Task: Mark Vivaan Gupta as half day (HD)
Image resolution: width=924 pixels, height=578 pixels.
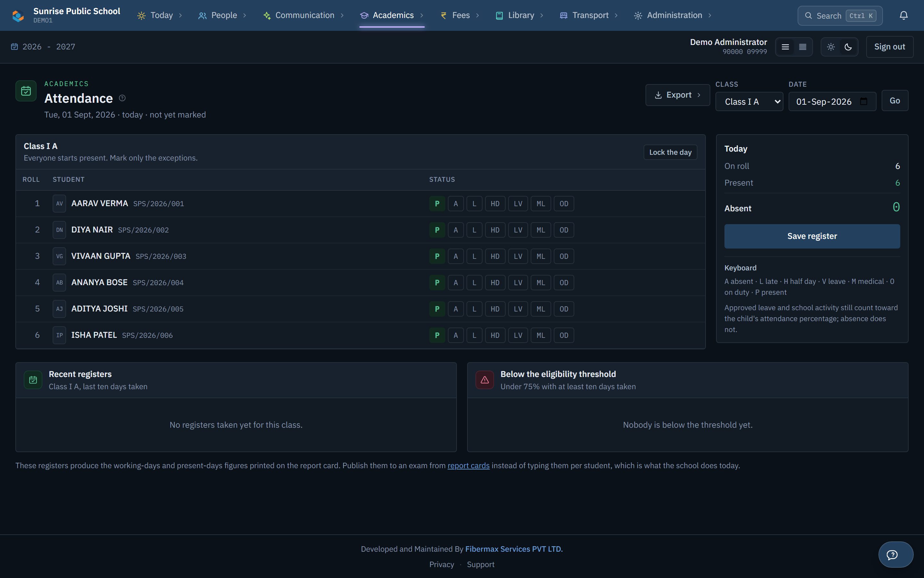Action: [x=495, y=256]
